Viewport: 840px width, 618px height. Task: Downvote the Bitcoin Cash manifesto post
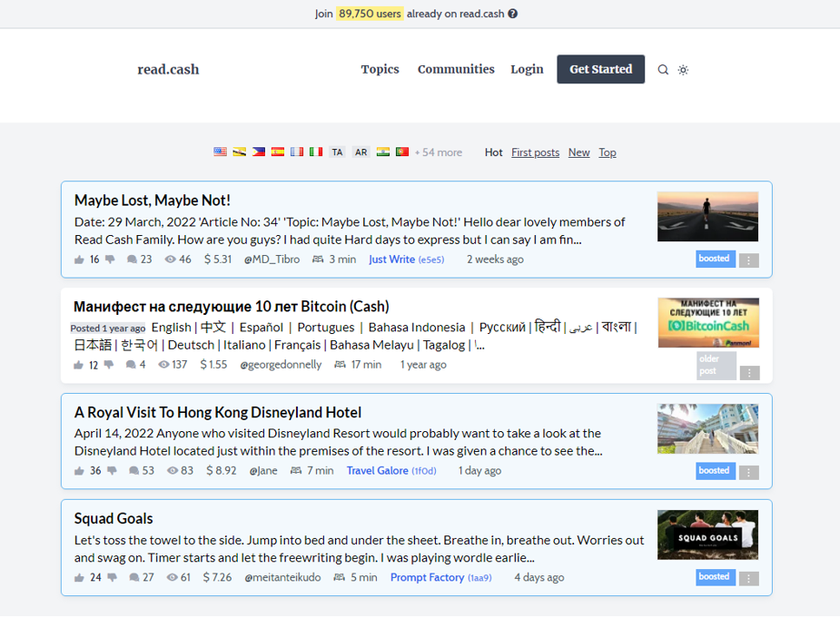click(109, 365)
